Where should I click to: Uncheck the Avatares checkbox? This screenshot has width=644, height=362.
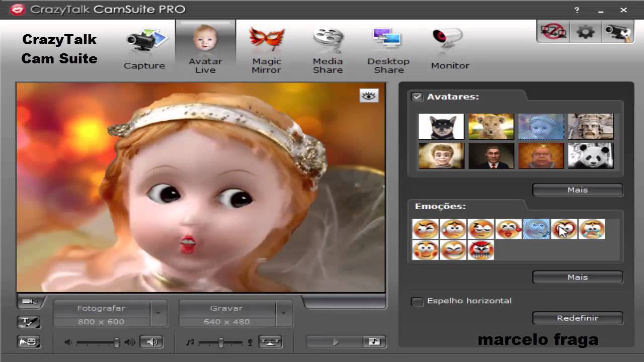tap(417, 97)
